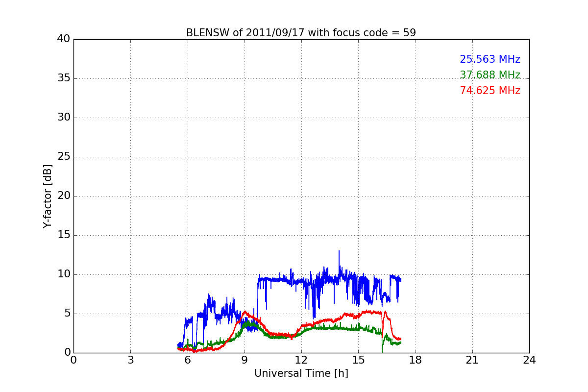Click the x-axis tick label '18'
The image size is (588, 392).
click(416, 360)
